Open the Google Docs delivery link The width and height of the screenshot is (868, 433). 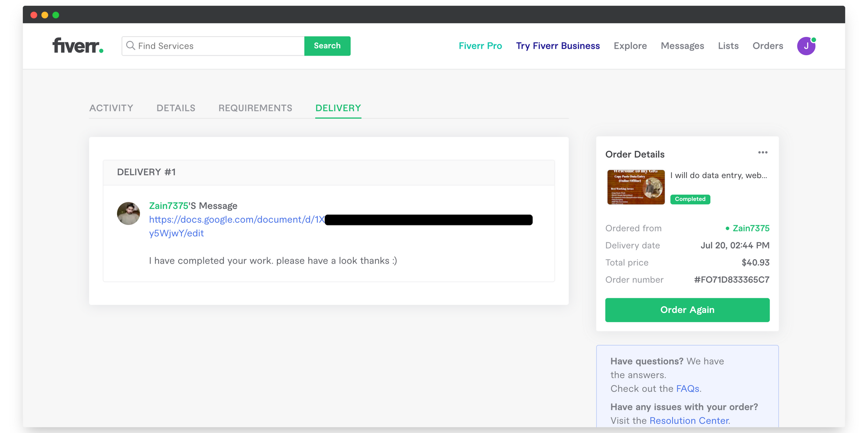pyautogui.click(x=237, y=220)
